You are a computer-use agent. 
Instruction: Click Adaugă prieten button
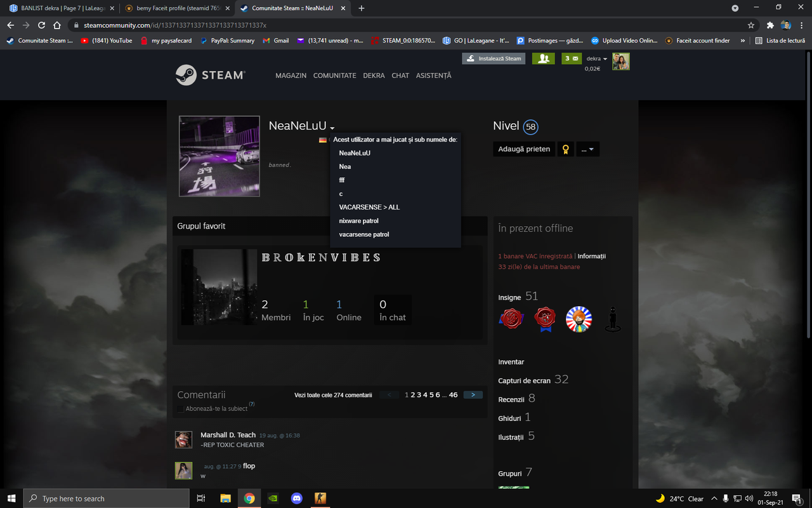[524, 149]
